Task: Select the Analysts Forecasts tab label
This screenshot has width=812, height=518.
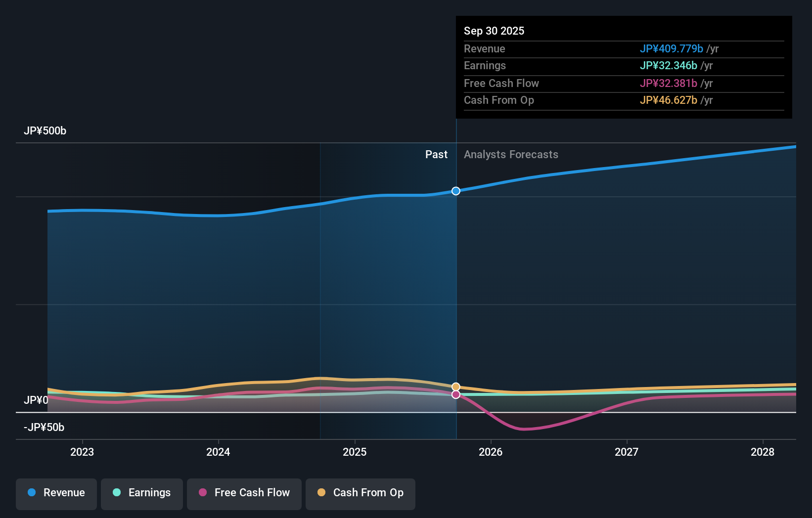Action: [x=511, y=154]
